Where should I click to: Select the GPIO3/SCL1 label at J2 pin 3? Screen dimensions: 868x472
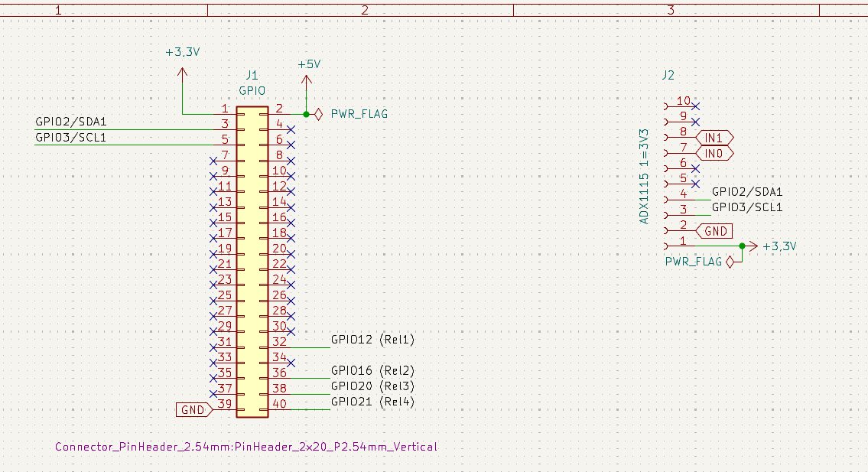point(747,208)
